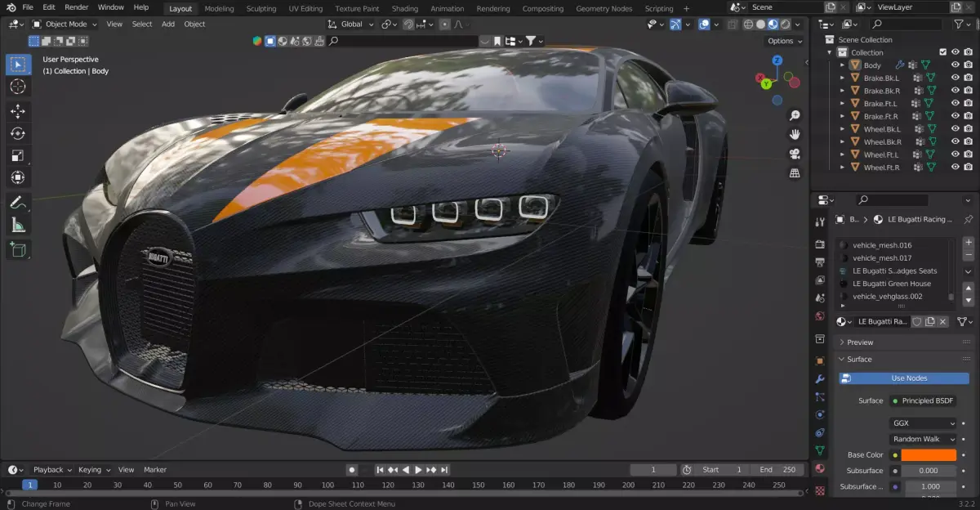Open the Render properties tab
The height and width of the screenshot is (510, 980).
pyautogui.click(x=820, y=244)
